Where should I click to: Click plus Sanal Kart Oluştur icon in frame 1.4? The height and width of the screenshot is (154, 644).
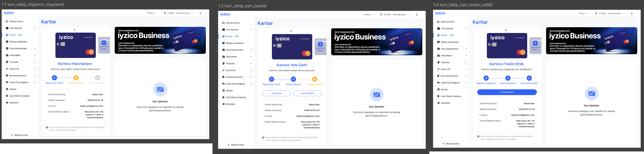coord(535,43)
